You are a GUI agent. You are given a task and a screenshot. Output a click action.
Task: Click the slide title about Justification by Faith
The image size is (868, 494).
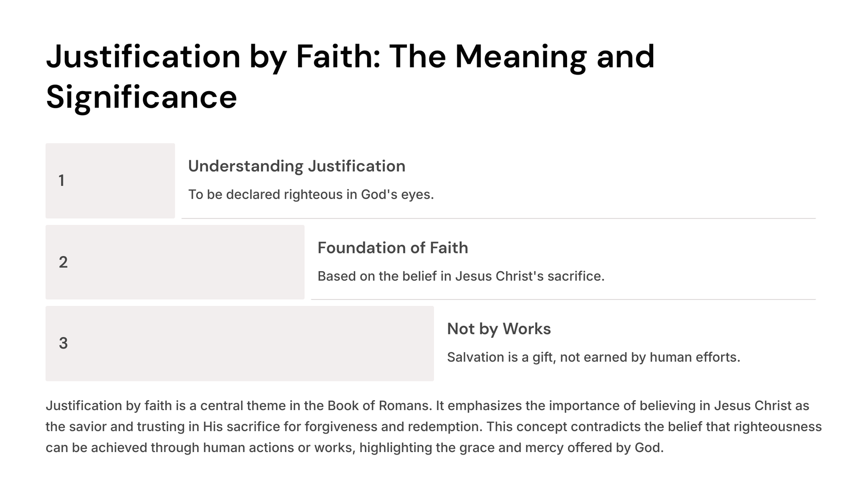tap(350, 57)
